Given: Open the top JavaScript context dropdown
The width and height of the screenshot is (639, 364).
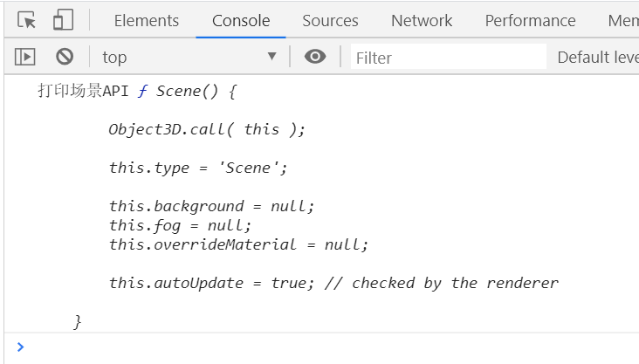Looking at the screenshot, I should [189, 58].
